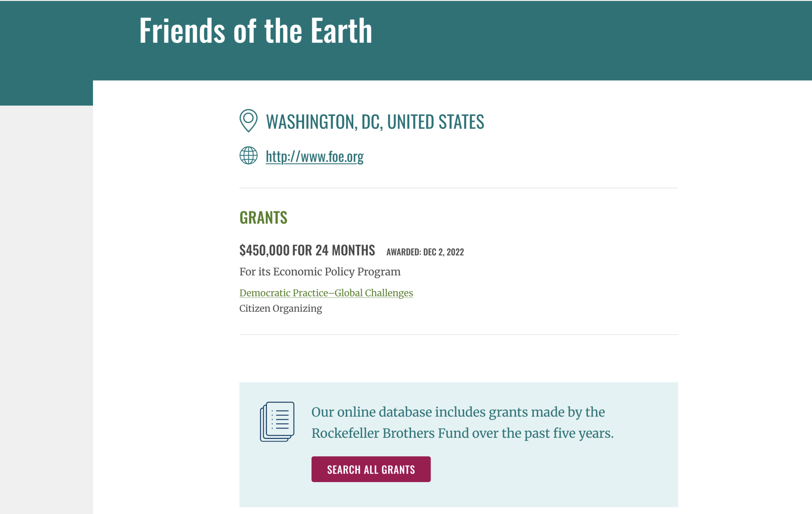Click the Washington, DC, United States text
The height and width of the screenshot is (514, 812).
tap(375, 122)
